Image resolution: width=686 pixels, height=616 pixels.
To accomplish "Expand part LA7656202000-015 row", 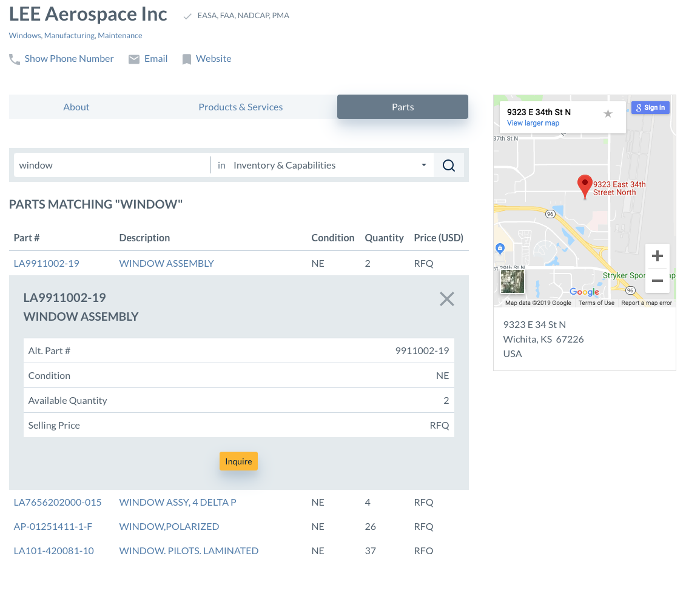I will (58, 503).
